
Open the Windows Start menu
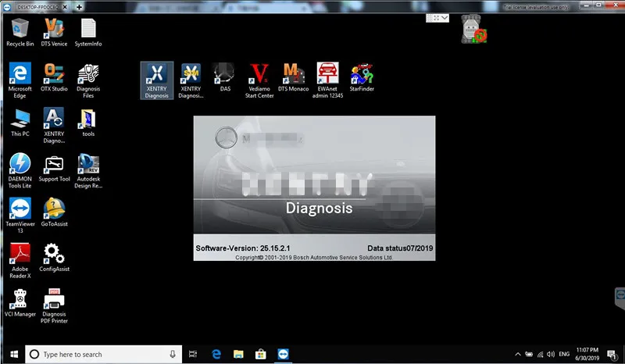coord(14,354)
